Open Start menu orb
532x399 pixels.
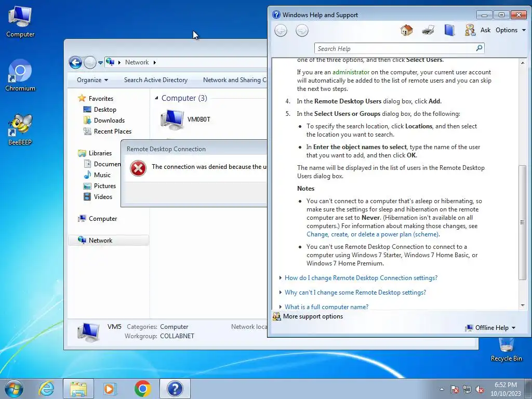click(x=14, y=389)
